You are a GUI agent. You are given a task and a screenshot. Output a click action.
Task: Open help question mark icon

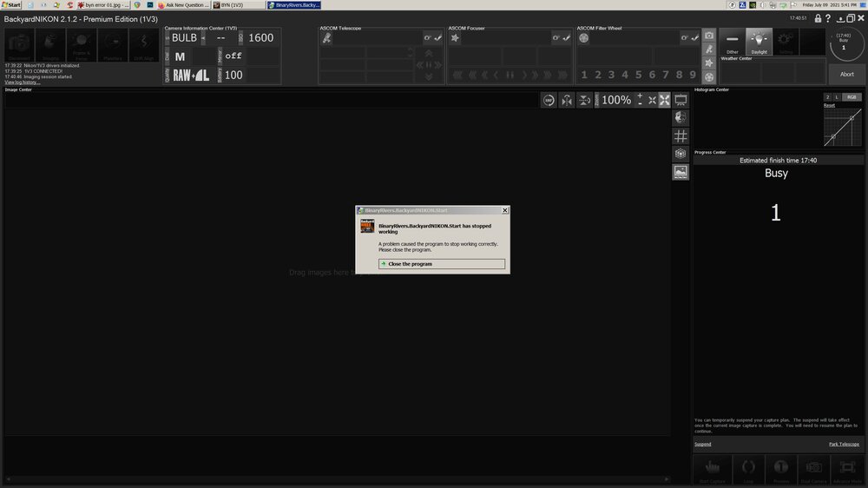pos(828,18)
